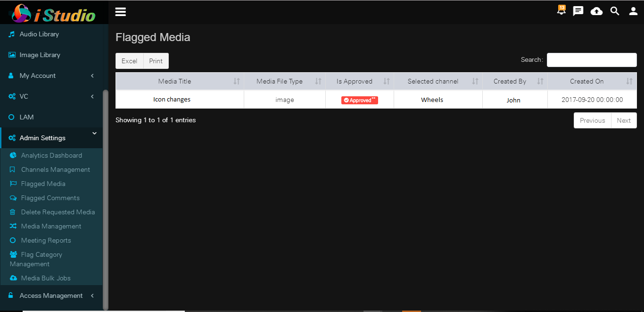This screenshot has width=644, height=312.
Task: Click the Flag Category Management users icon
Action: pos(14,254)
